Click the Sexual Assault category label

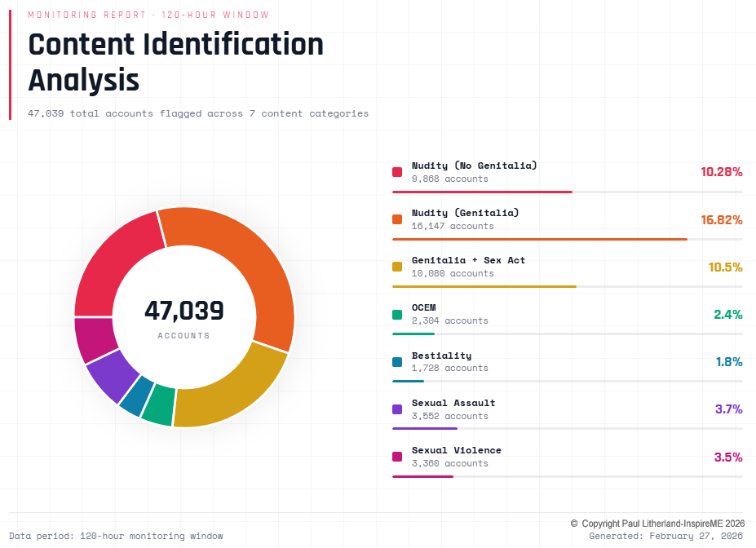pos(453,403)
